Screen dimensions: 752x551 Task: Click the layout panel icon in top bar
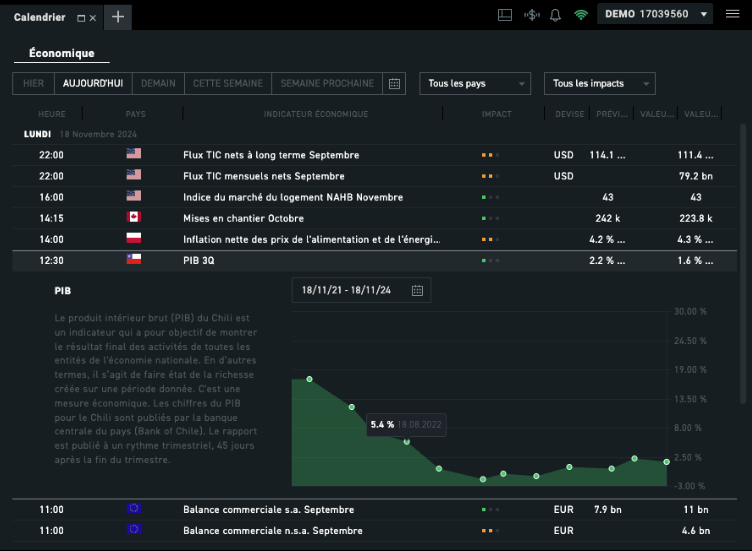(x=504, y=15)
